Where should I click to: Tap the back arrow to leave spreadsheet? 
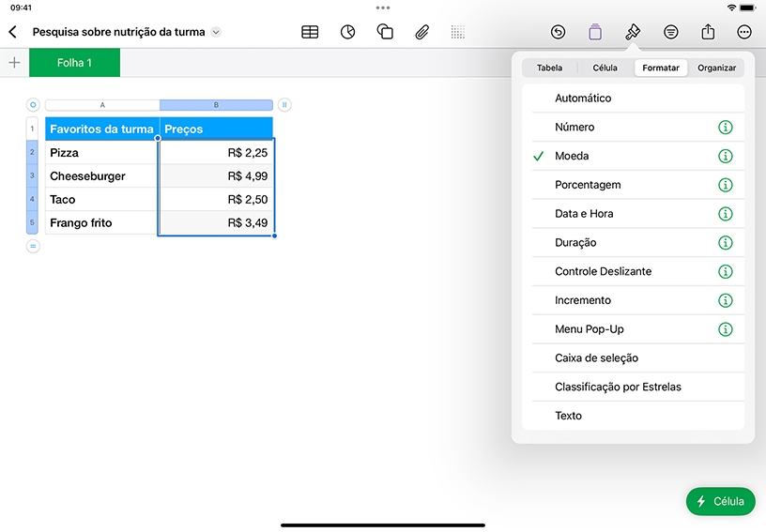[13, 32]
